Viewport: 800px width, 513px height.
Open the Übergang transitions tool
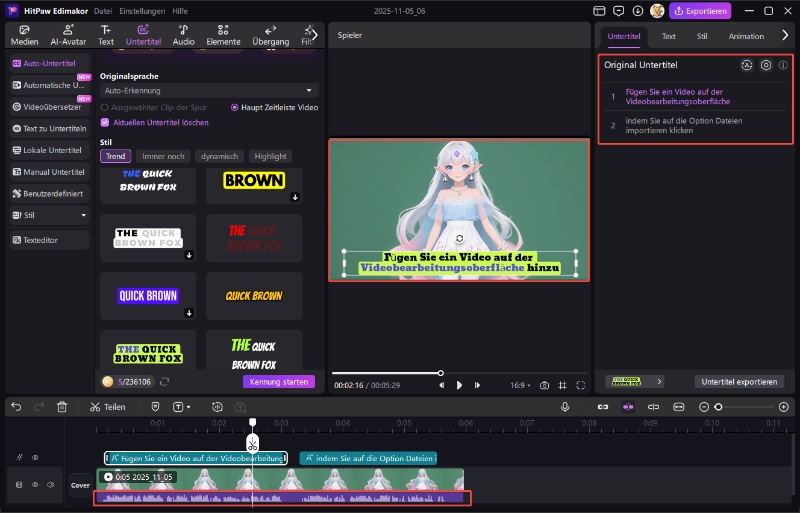[x=270, y=35]
